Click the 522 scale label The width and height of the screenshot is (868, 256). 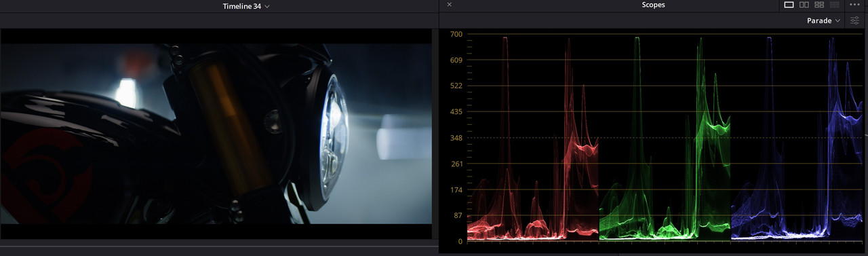[x=456, y=86]
